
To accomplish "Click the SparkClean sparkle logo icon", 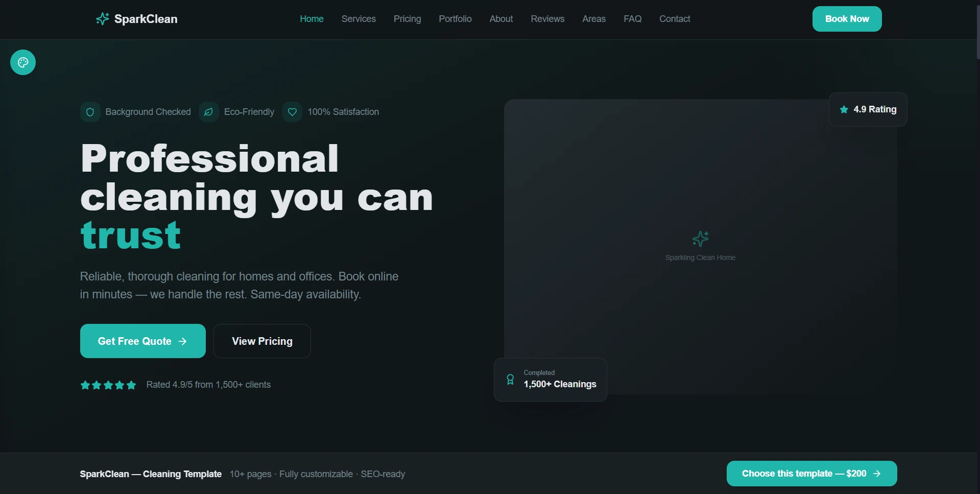I will pos(102,19).
